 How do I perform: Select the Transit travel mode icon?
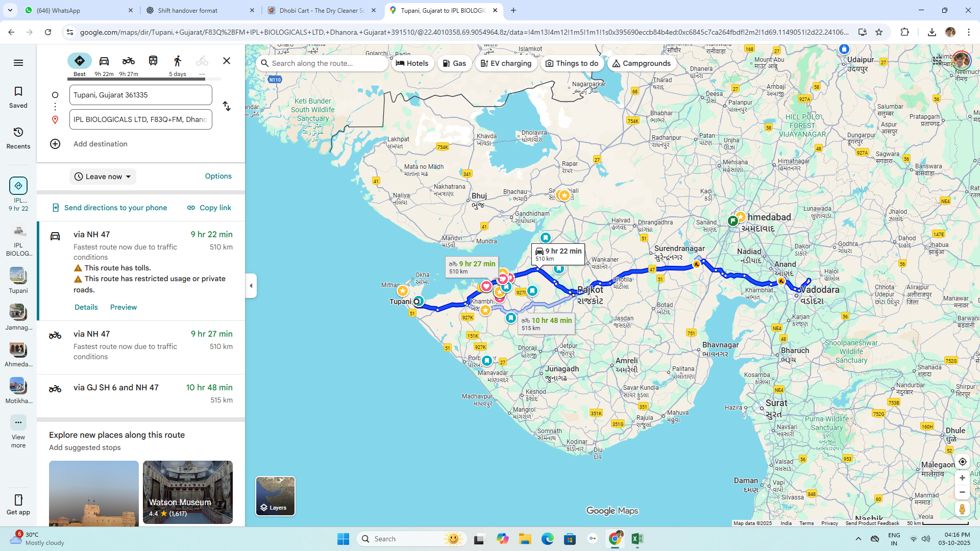[153, 61]
